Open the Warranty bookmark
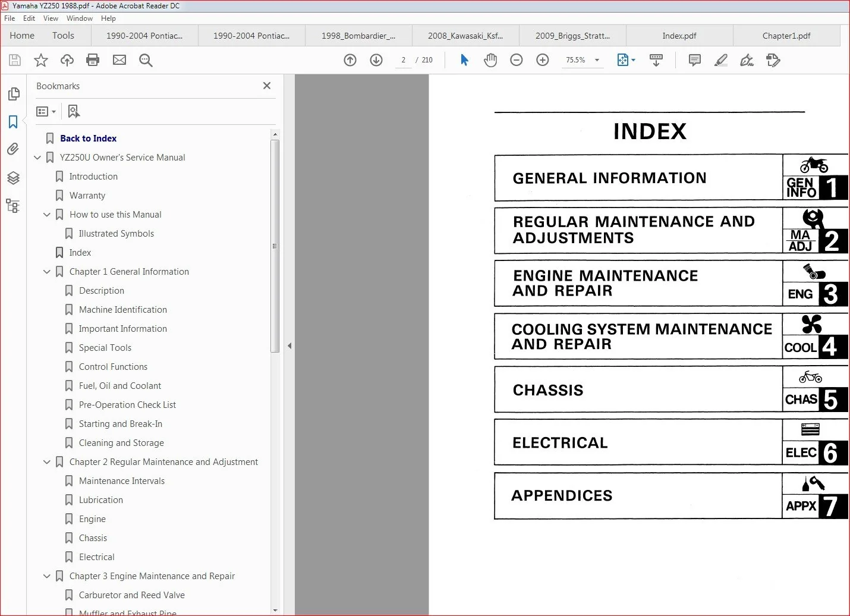 pyautogui.click(x=87, y=196)
